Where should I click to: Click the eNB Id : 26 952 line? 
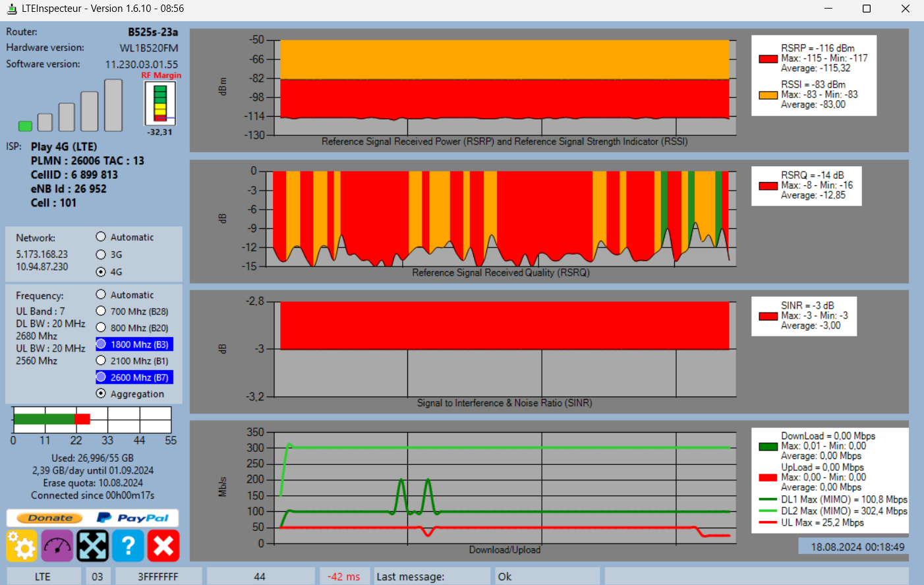69,189
